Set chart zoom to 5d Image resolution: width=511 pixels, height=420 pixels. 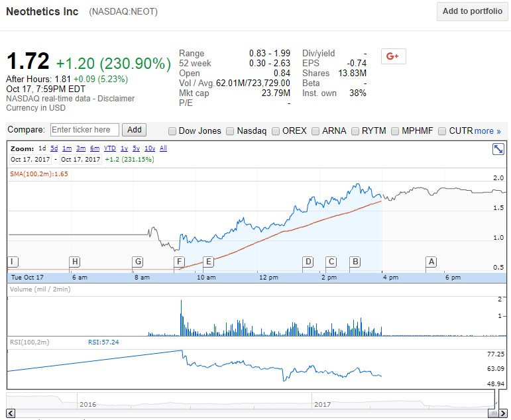(54, 148)
